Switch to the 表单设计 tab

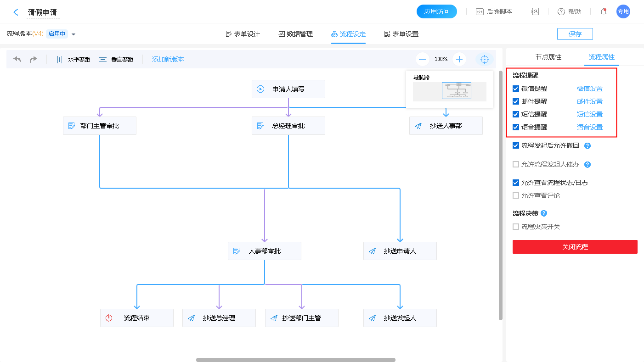(243, 34)
